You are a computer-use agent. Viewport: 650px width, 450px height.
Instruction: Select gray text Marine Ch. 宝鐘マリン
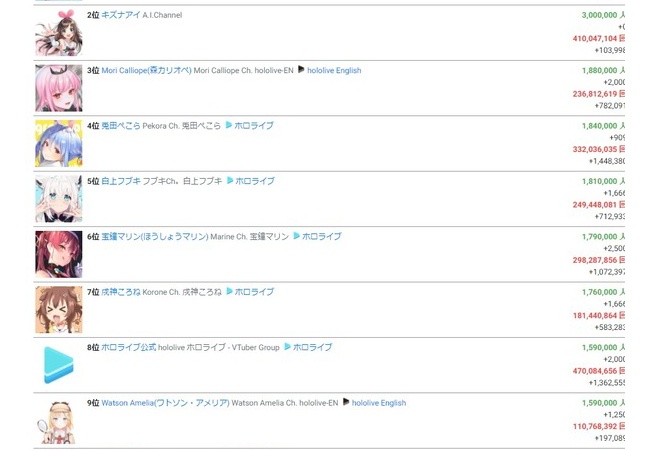click(x=250, y=237)
